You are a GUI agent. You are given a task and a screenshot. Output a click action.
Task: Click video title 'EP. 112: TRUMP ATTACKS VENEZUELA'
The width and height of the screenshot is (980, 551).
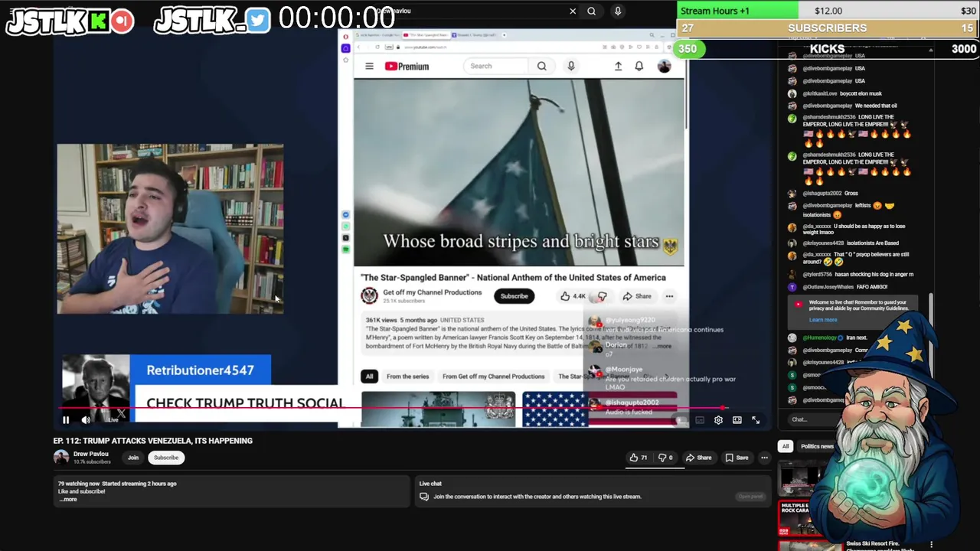point(152,441)
